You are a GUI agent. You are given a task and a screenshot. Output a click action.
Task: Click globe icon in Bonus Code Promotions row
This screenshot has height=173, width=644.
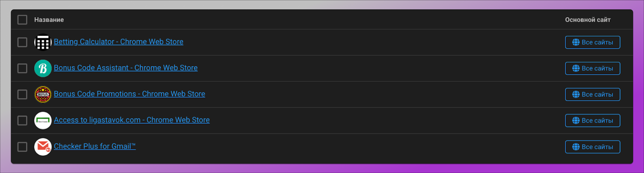[576, 94]
